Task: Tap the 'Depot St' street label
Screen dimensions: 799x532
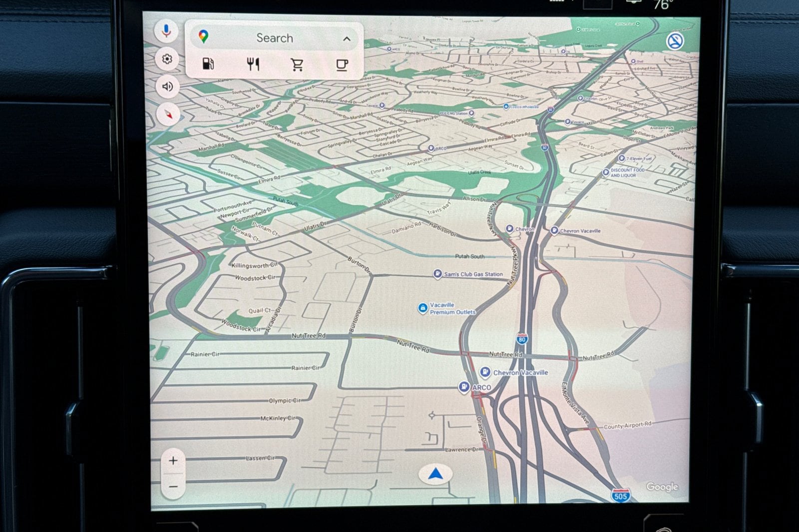Action: pos(632,140)
